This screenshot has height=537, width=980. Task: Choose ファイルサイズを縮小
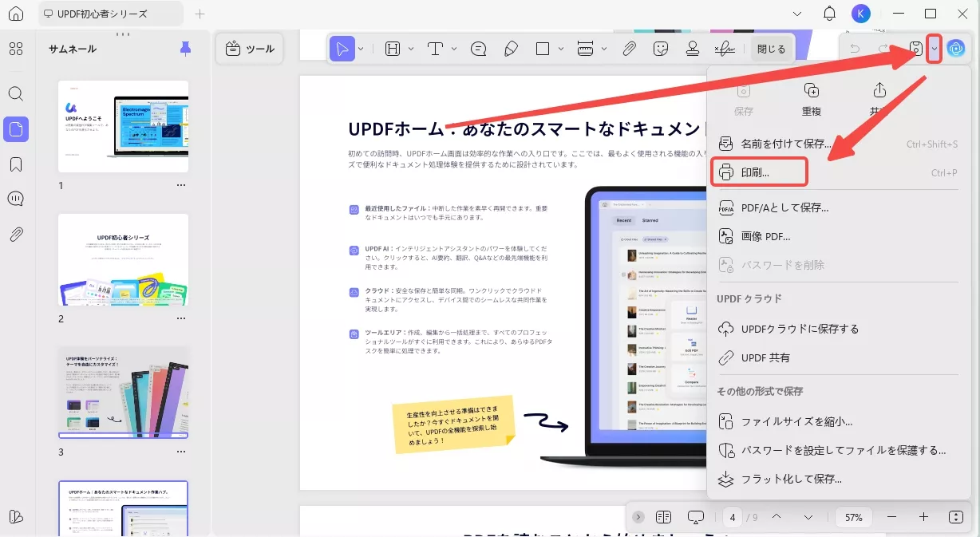tap(838, 421)
